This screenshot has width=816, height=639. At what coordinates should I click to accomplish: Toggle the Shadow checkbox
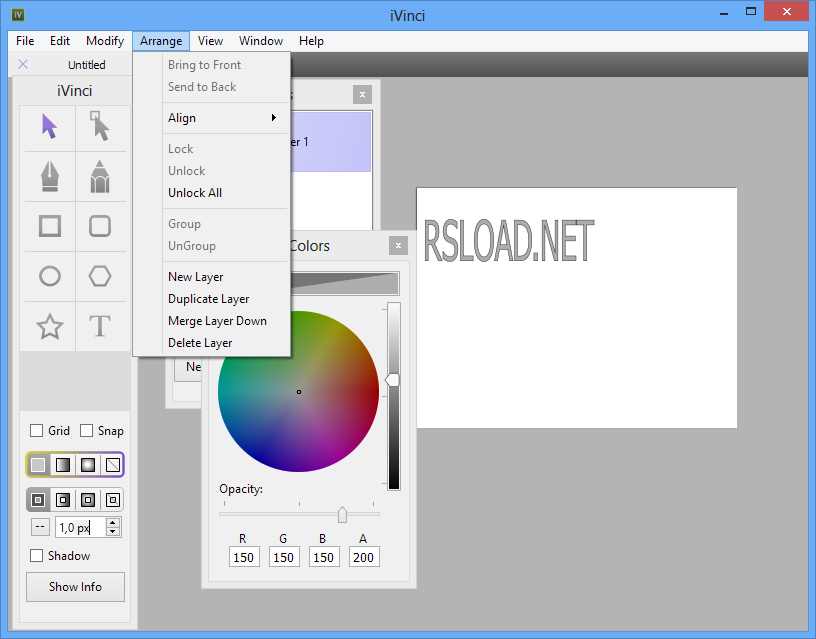pyautogui.click(x=36, y=555)
